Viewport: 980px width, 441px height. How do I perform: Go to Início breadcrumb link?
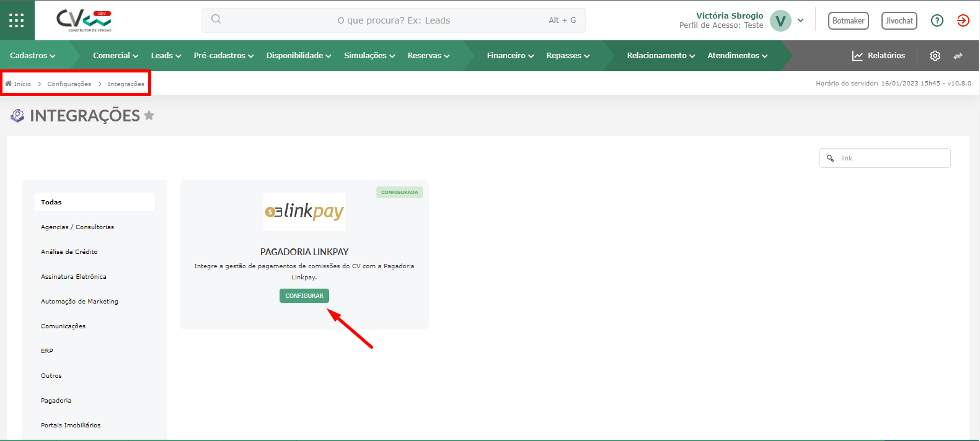(x=18, y=84)
